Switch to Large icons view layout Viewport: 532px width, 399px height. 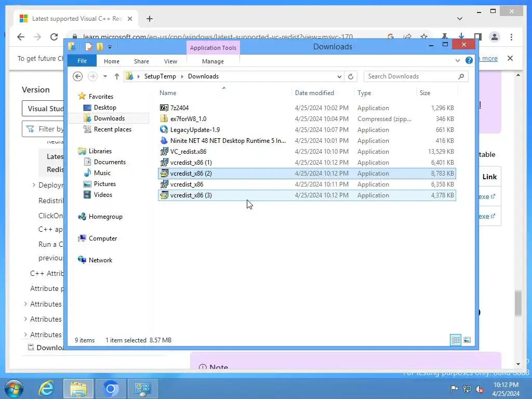(467, 340)
